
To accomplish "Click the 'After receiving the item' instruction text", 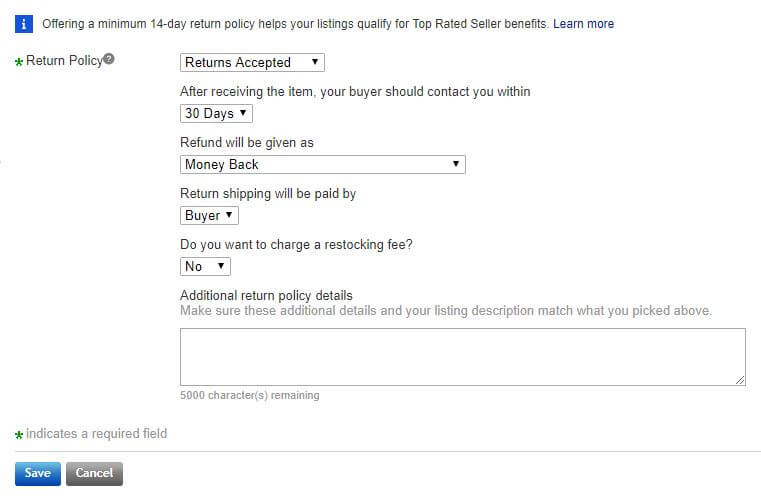I will pyautogui.click(x=355, y=91).
